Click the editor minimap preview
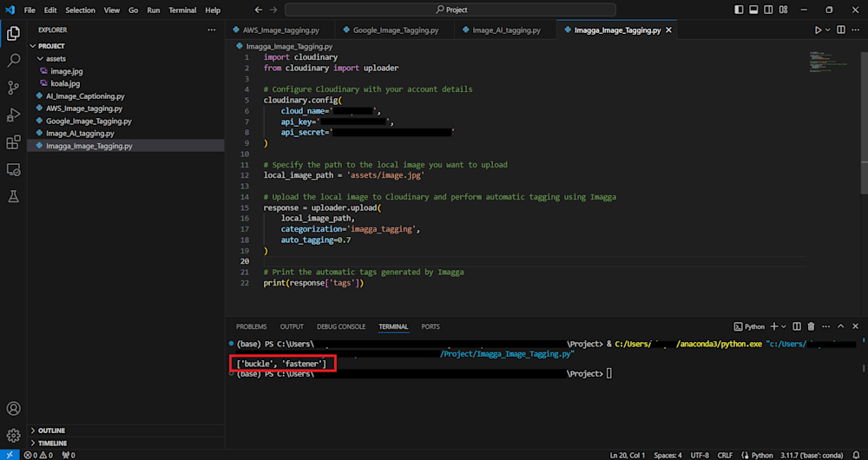This screenshot has width=868, height=460. pyautogui.click(x=829, y=62)
